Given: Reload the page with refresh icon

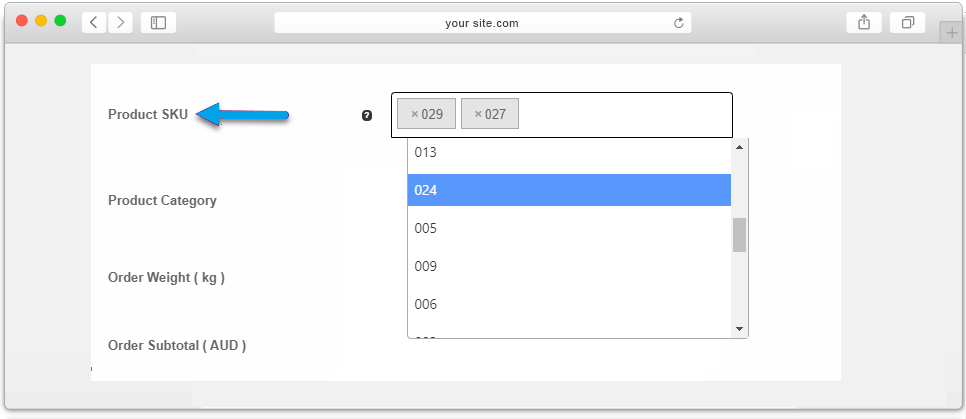Looking at the screenshot, I should pos(679,23).
